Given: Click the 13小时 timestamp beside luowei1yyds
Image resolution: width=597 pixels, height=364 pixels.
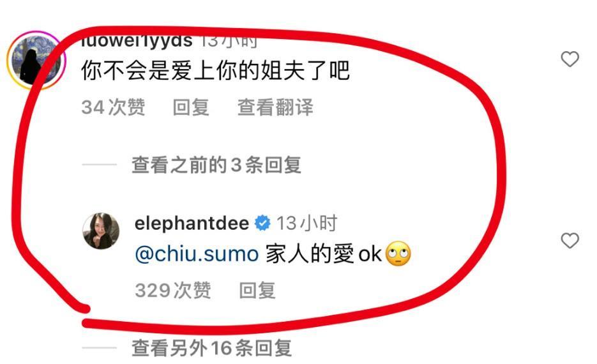Looking at the screenshot, I should (x=229, y=41).
